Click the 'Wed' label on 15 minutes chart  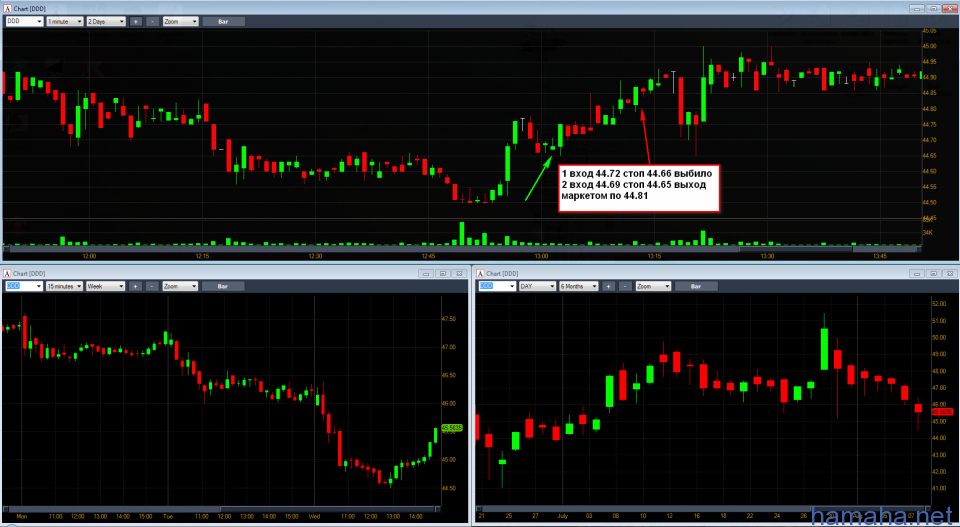314,517
